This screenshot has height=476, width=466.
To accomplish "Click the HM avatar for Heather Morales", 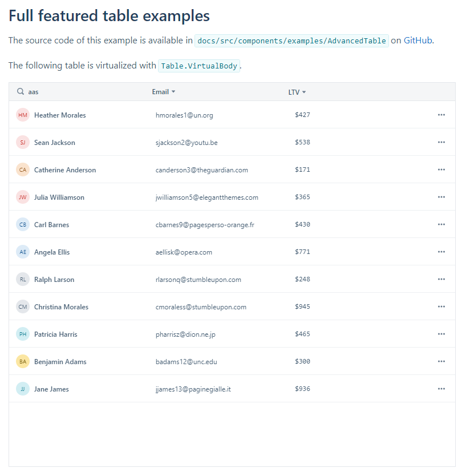I will click(x=23, y=115).
